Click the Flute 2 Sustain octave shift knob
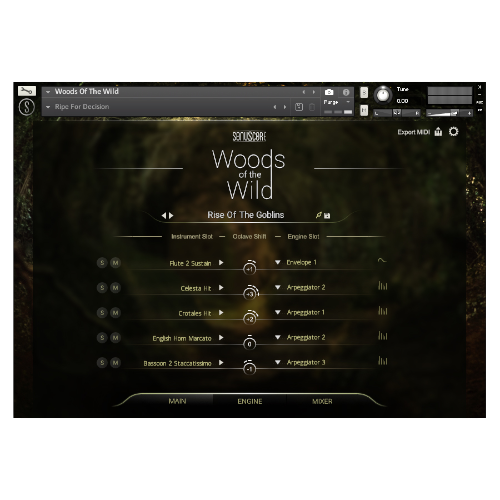Viewport: 500px width, 500px height. click(250, 269)
